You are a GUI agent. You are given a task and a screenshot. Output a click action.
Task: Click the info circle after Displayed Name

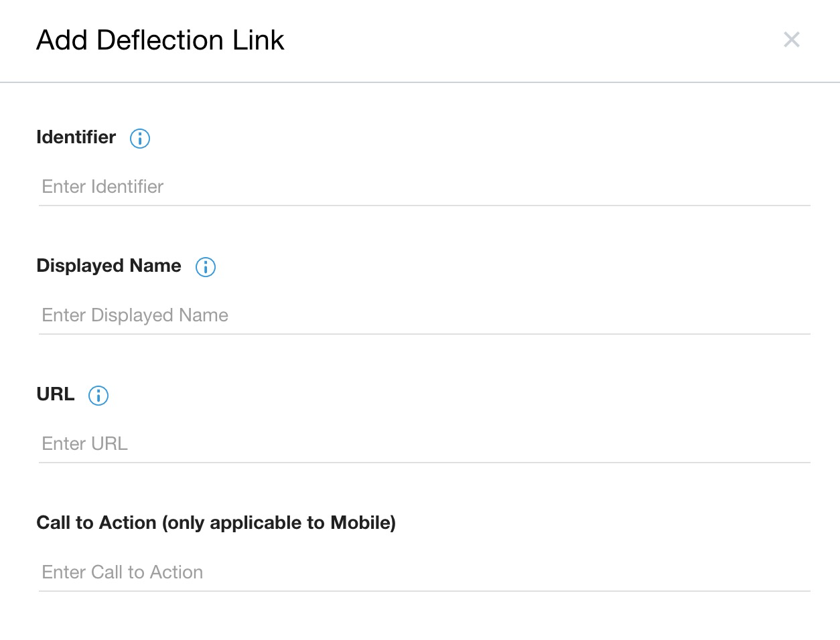click(206, 267)
